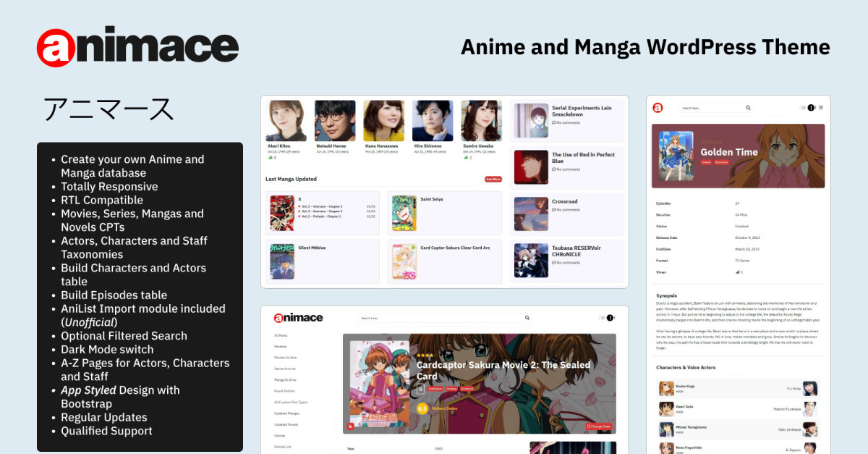Open Movies Archive in the sidebar menu
Screen dimensions: 868x454
(x=284, y=358)
